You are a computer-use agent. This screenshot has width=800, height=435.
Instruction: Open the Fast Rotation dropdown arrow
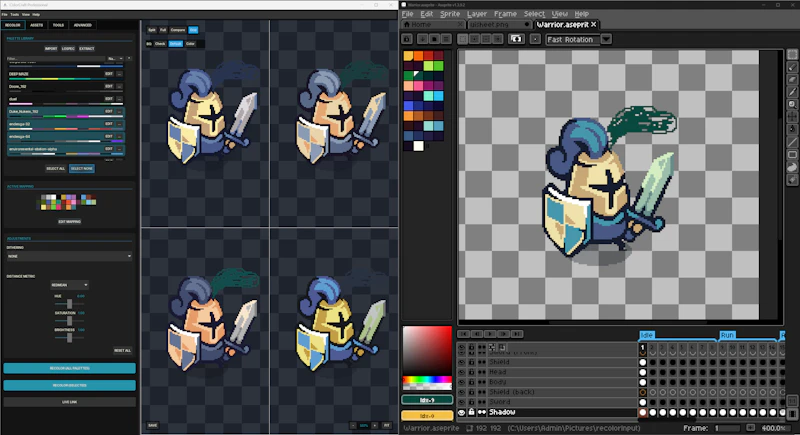606,39
